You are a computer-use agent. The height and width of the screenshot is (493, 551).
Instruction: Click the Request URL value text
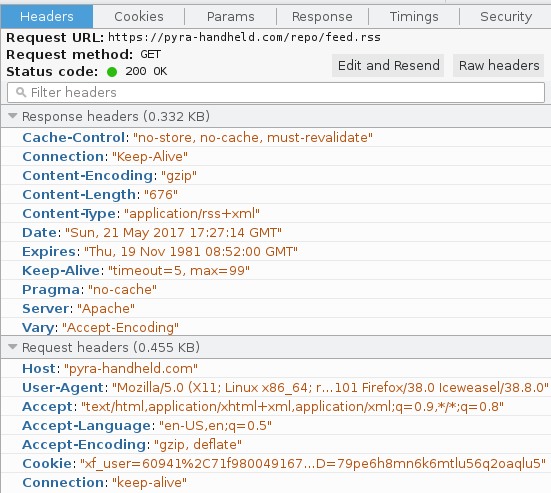244,37
